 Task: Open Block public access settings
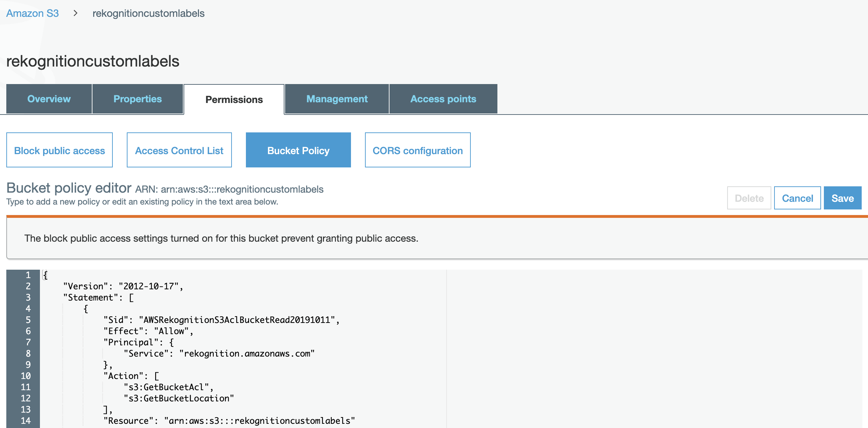pos(60,150)
